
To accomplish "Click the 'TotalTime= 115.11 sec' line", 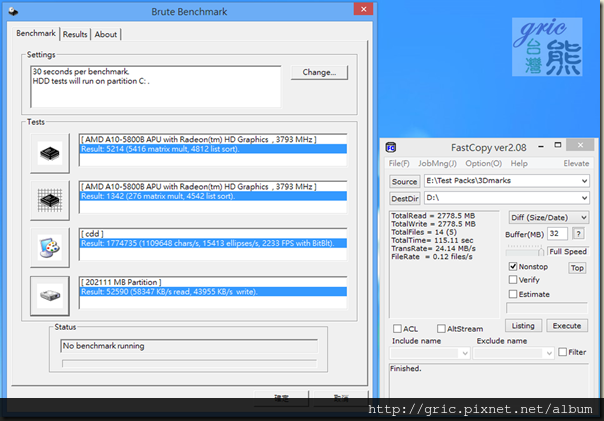I will 432,240.
